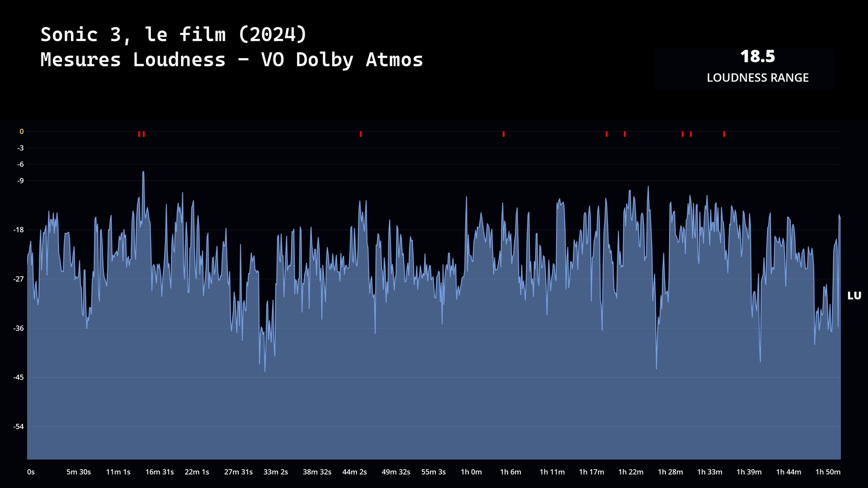Click the 44m 2s time label

tap(354, 472)
